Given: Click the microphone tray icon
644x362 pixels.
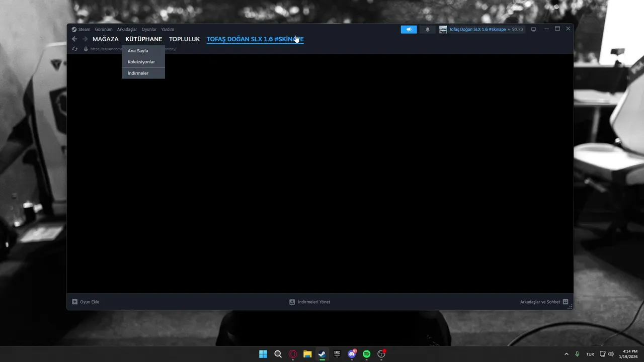Looking at the screenshot, I should 577,354.
